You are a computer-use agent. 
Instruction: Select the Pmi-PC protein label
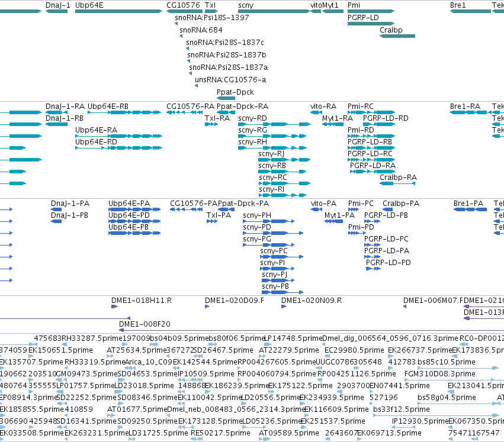(x=361, y=204)
